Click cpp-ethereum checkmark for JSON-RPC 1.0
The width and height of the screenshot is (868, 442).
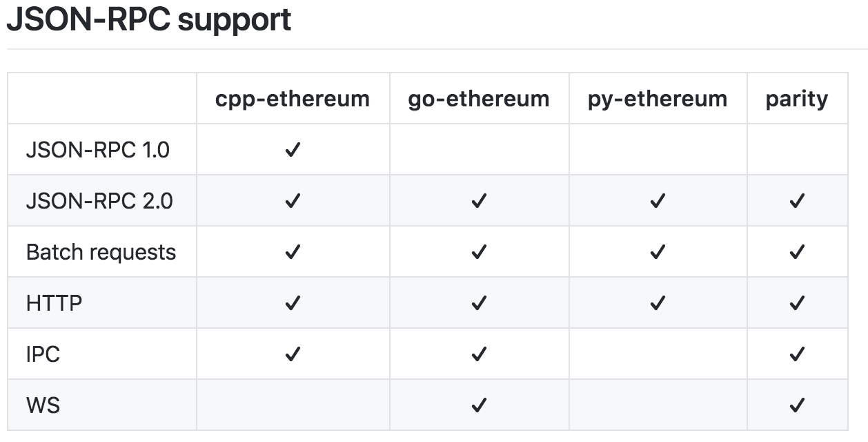[x=293, y=150]
